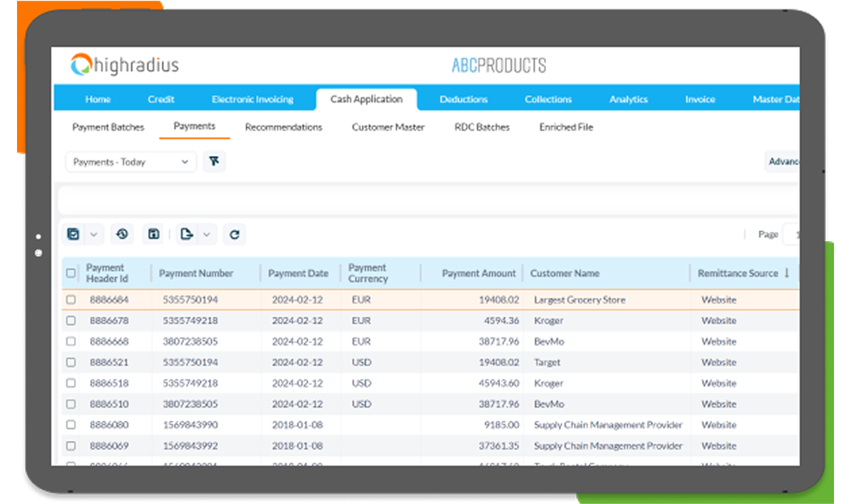
Task: Open the Invoice tab
Action: pos(700,99)
